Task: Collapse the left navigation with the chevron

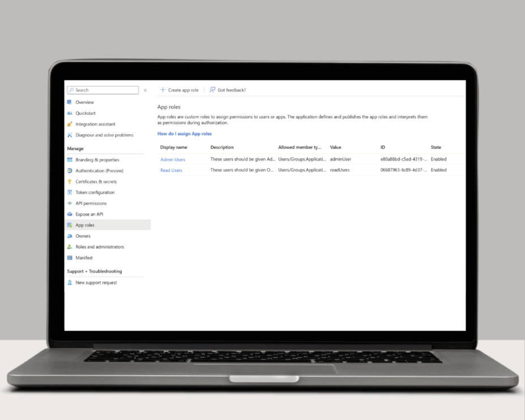Action: (x=146, y=89)
